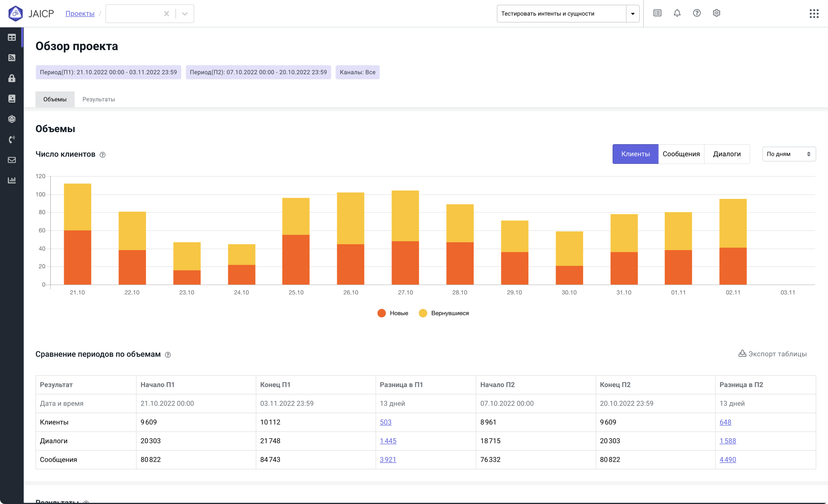The height and width of the screenshot is (504, 828).
Task: Open the apps grid menu icon
Action: pyautogui.click(x=813, y=14)
